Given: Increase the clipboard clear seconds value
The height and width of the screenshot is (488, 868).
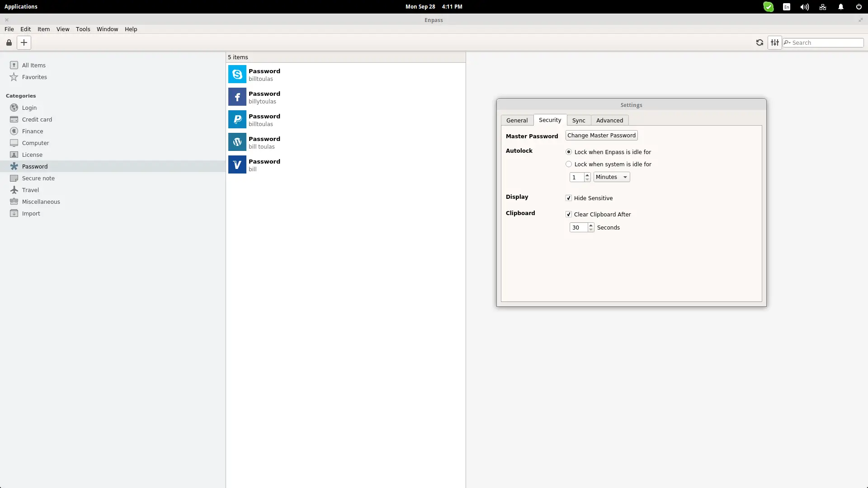Looking at the screenshot, I should [591, 225].
